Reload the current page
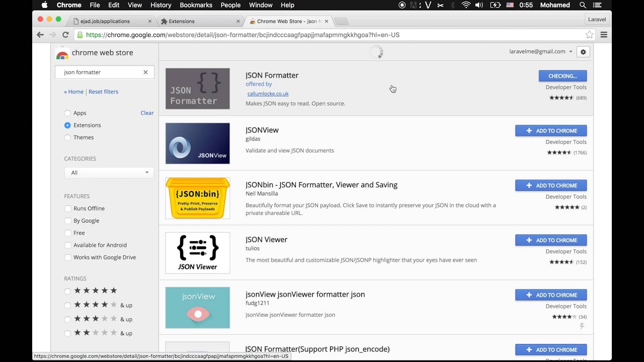644x362 pixels. (x=65, y=35)
